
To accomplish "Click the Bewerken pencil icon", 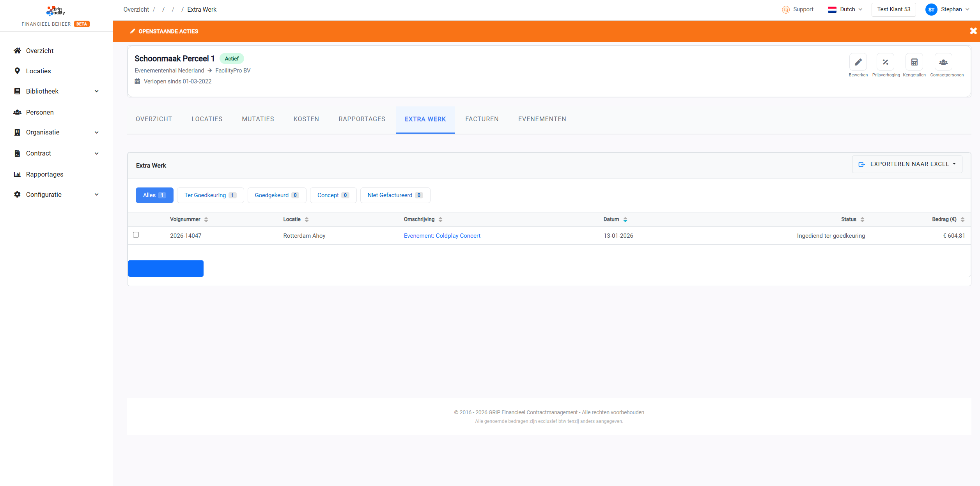I will point(858,62).
